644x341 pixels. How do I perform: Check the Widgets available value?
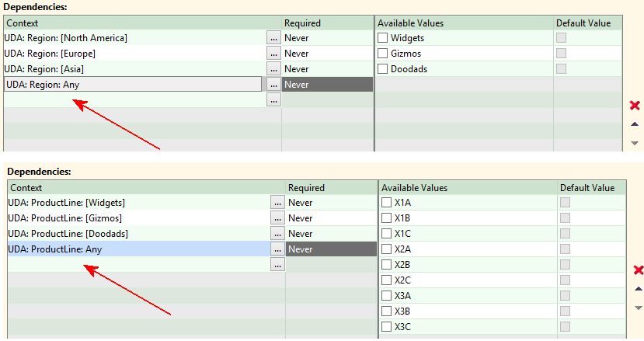(383, 38)
